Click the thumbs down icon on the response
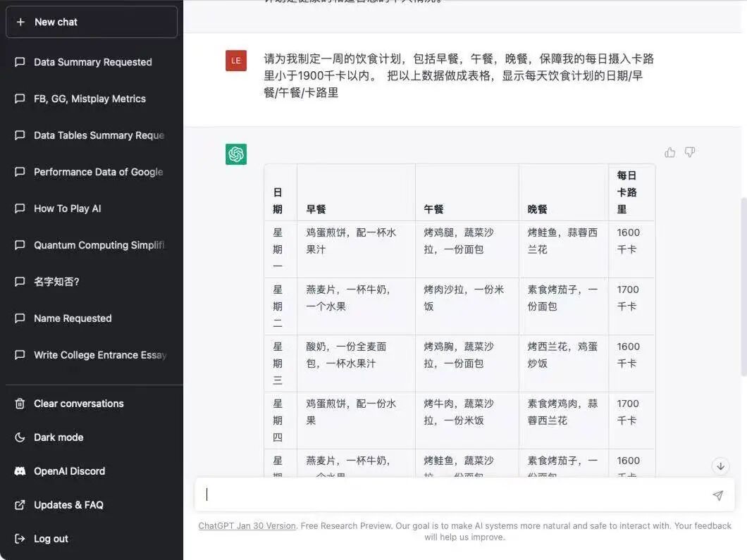This screenshot has width=747, height=560. point(690,152)
